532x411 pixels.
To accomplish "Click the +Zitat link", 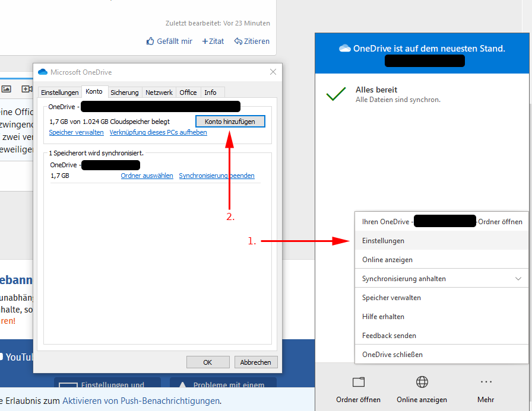I will tap(213, 42).
